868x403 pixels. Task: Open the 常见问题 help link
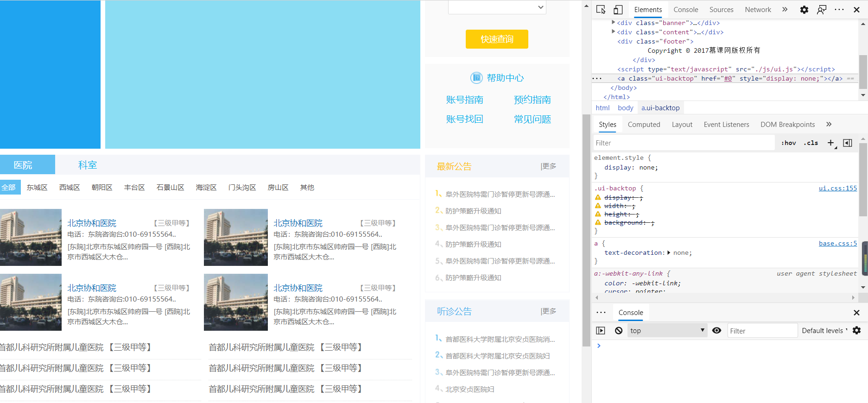click(532, 119)
